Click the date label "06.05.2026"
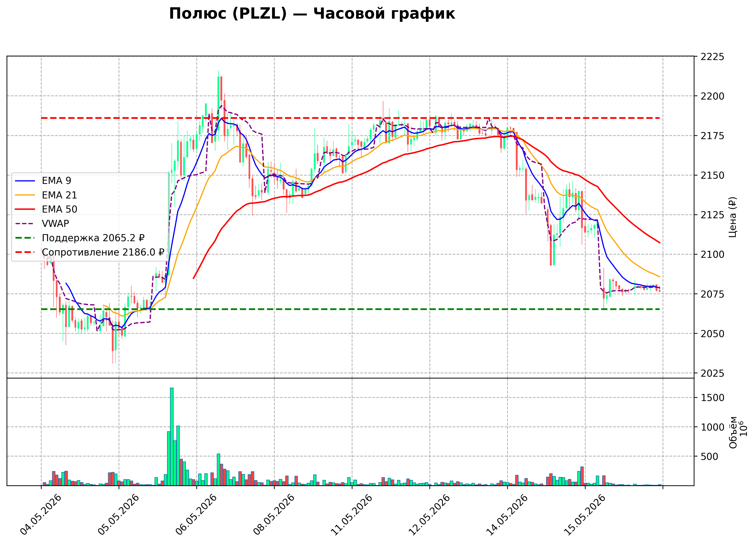The image size is (756, 544). pyautogui.click(x=196, y=514)
